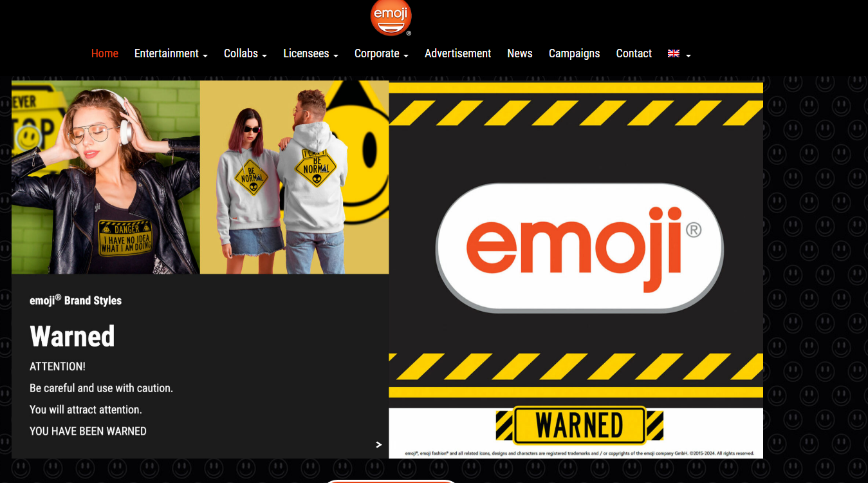Open the Licensees dropdown menu
Screen dimensions: 868x483
coord(311,53)
